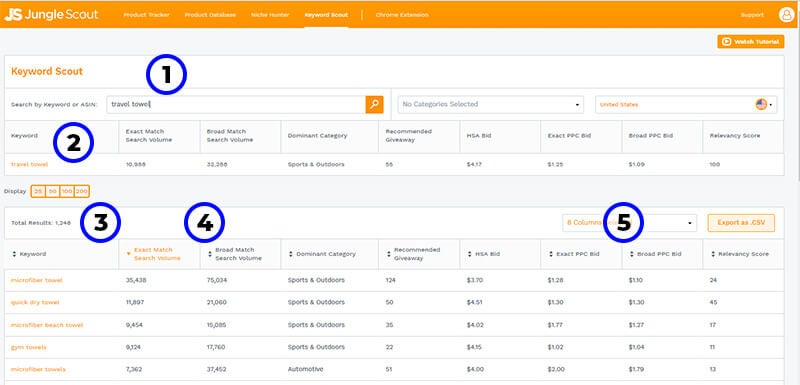Select the Keyword Scout tab
This screenshot has width=800, height=385.
[x=326, y=15]
